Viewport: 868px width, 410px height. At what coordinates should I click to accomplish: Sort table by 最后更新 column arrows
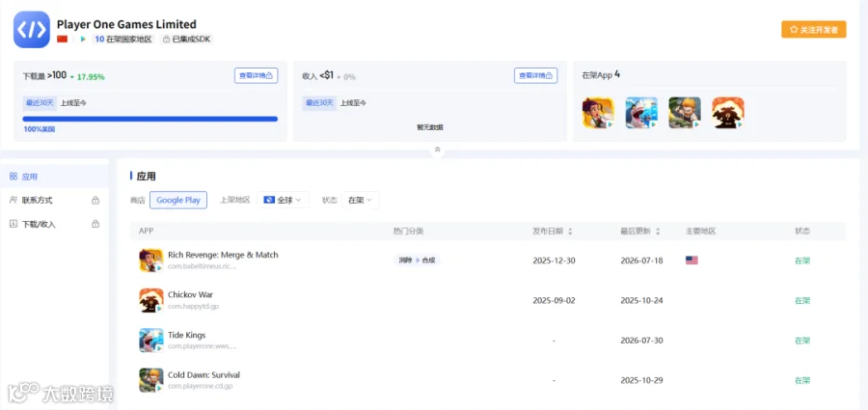658,232
